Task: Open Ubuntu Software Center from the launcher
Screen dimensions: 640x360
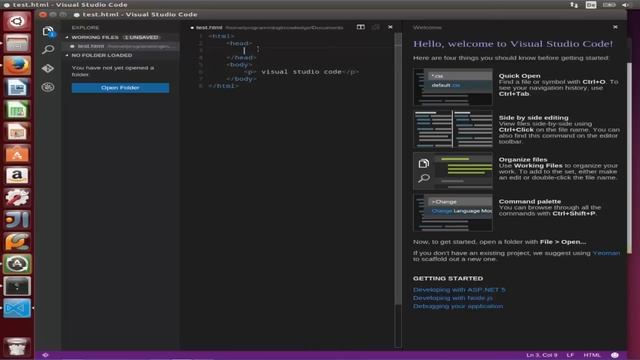Action: tap(17, 153)
